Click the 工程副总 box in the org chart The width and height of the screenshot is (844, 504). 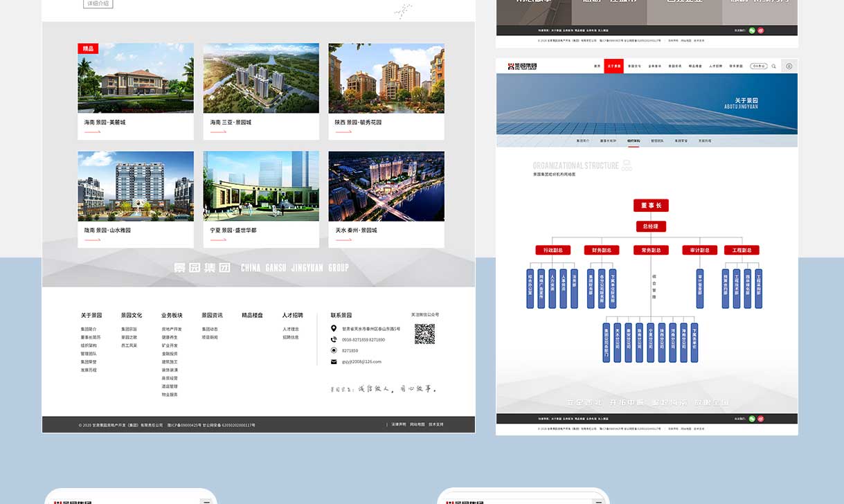(x=742, y=250)
